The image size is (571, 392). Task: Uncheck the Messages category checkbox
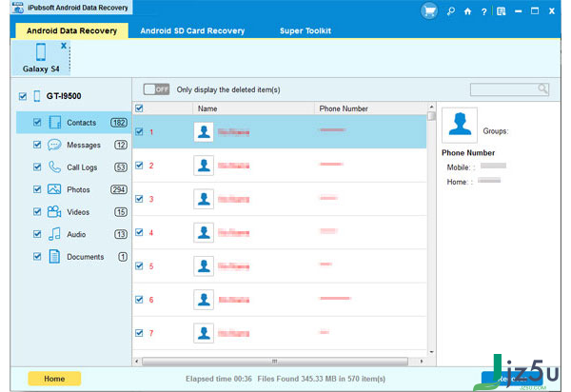pyautogui.click(x=37, y=145)
